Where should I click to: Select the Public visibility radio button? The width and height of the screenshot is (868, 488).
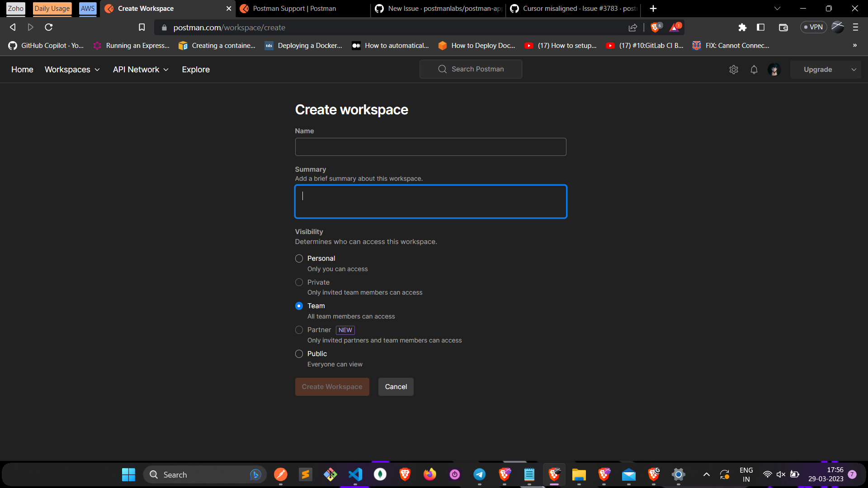pos(299,354)
